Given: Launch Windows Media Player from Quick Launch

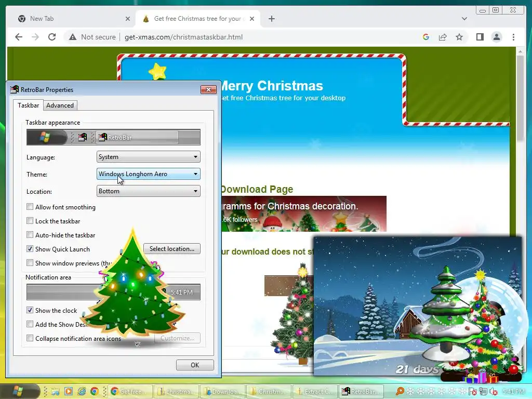Looking at the screenshot, I should coord(69,392).
